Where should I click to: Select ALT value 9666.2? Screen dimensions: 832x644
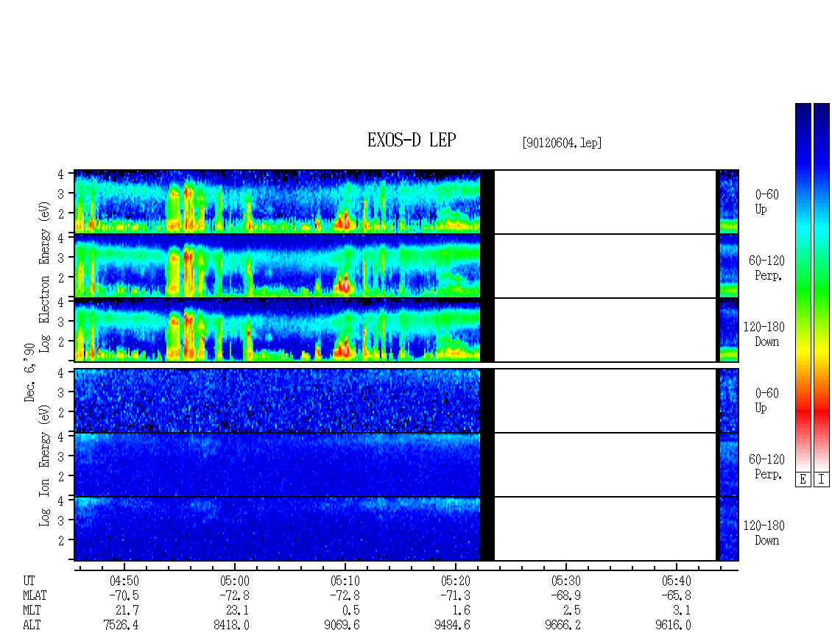563,625
